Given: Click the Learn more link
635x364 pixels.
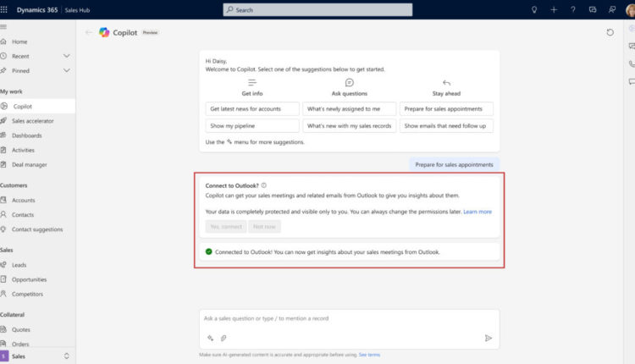Looking at the screenshot, I should pos(477,212).
